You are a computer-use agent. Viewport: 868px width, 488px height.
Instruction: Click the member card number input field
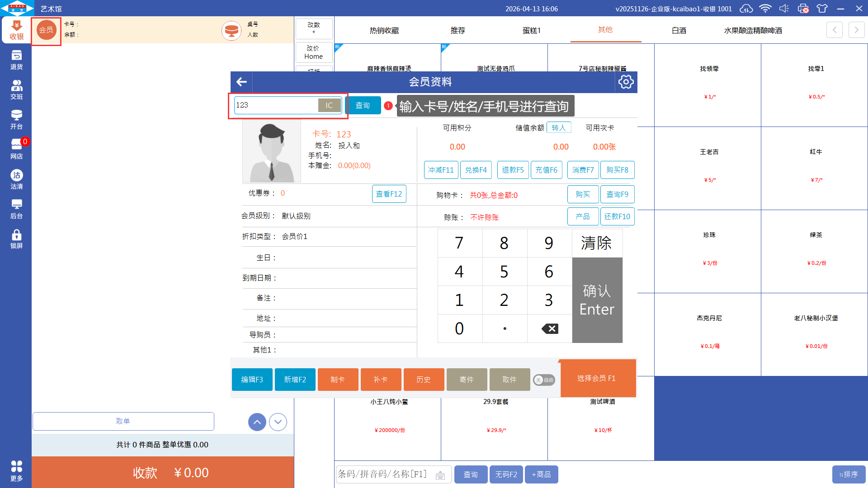(276, 105)
